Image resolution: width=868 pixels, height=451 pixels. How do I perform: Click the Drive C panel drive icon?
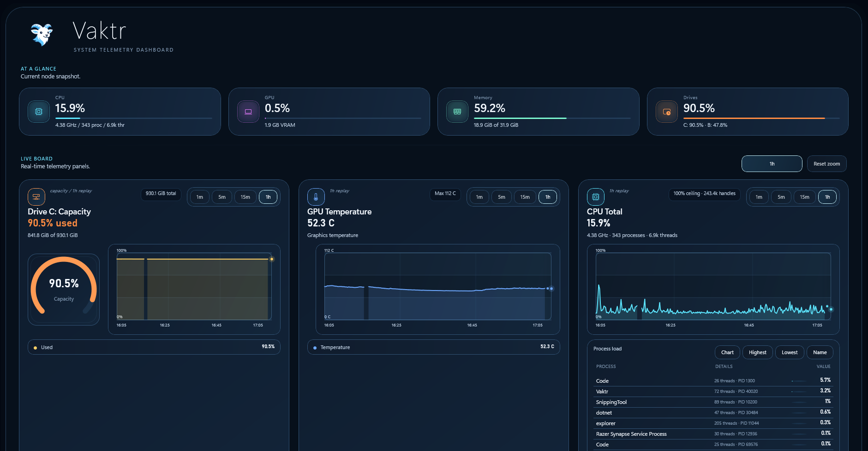pyautogui.click(x=36, y=196)
